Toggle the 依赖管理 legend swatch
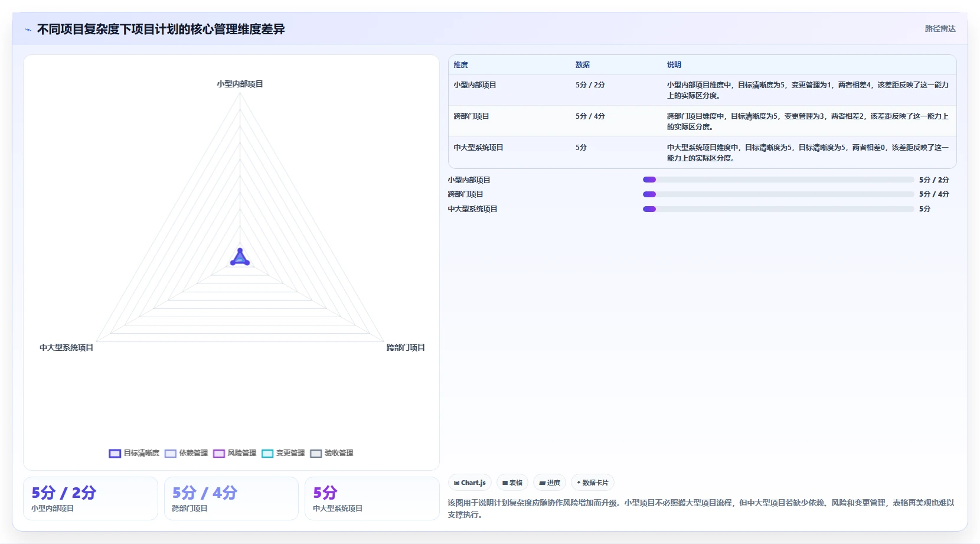This screenshot has width=980, height=544. [x=171, y=454]
